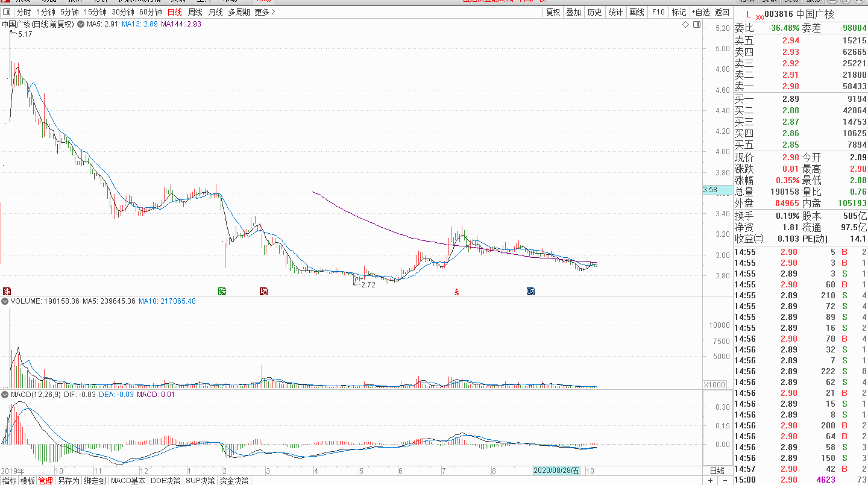This screenshot has width=868, height=485.
Task: Switch to 周线 weekly chart
Action: (x=195, y=12)
